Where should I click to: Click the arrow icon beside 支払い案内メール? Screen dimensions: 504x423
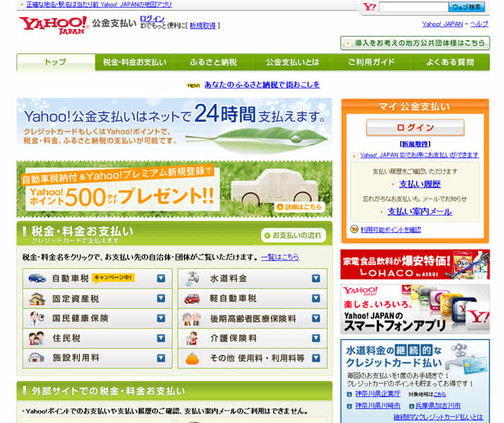coord(382,211)
